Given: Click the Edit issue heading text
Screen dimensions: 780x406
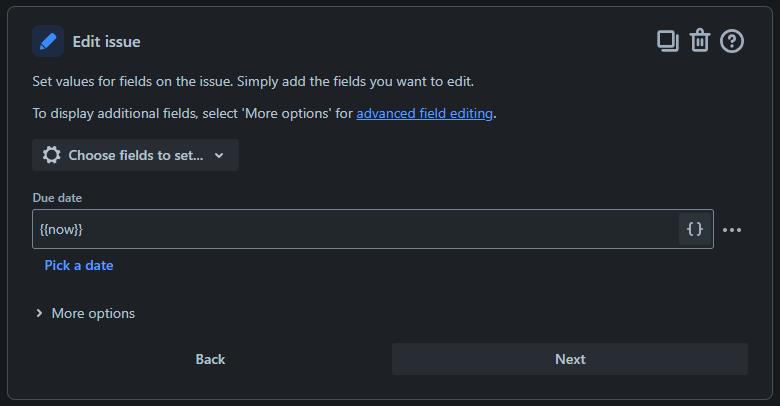Looking at the screenshot, I should (106, 42).
